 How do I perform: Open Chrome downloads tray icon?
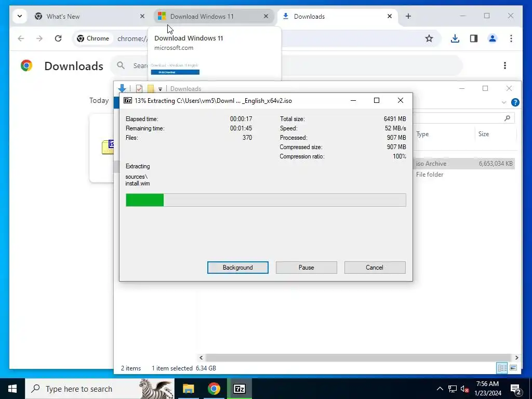[455, 38]
